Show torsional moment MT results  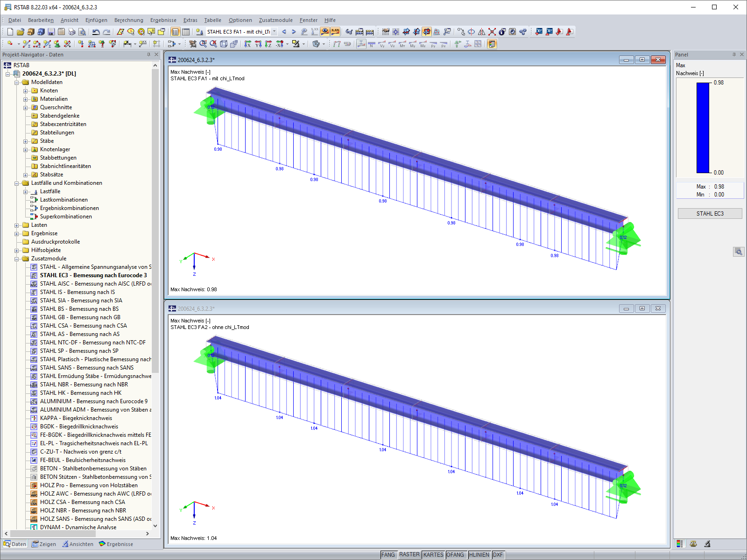402,44
